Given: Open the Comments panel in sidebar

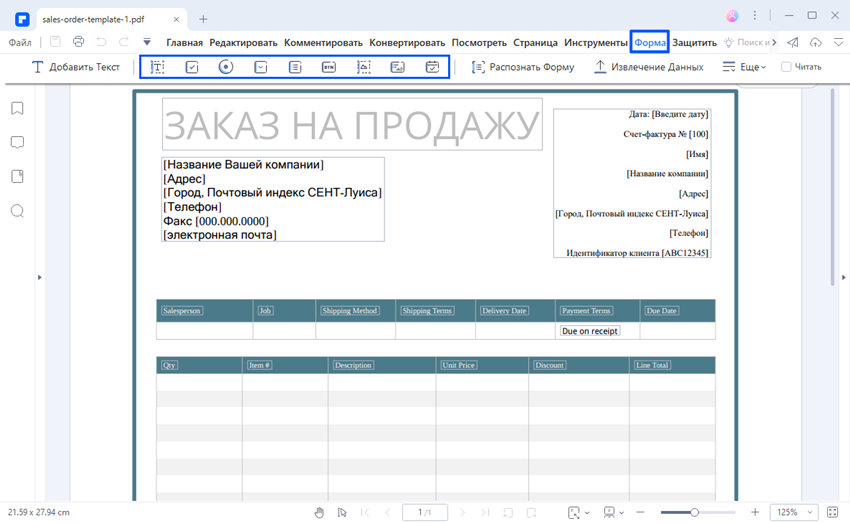Looking at the screenshot, I should tap(17, 143).
